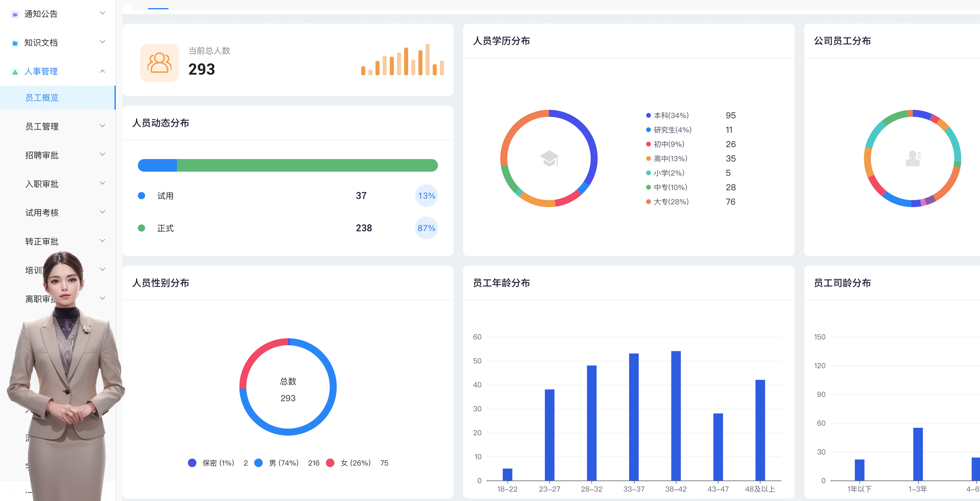The height and width of the screenshot is (501, 980).
Task: Expand the 离职审批 submenu chevron
Action: [102, 298]
